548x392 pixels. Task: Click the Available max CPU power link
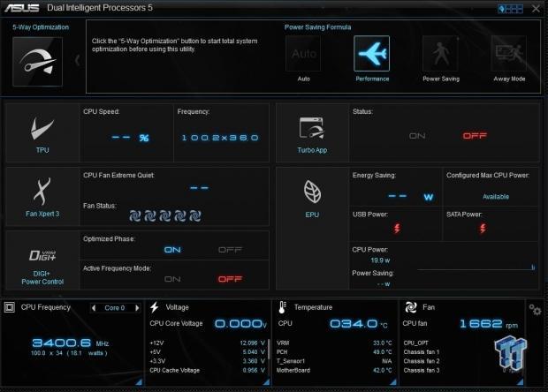click(496, 197)
